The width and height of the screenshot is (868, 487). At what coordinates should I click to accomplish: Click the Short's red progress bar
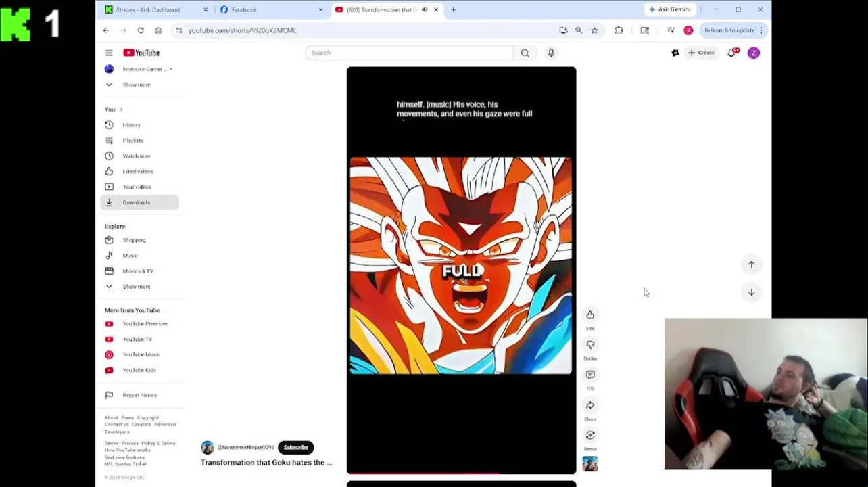462,473
